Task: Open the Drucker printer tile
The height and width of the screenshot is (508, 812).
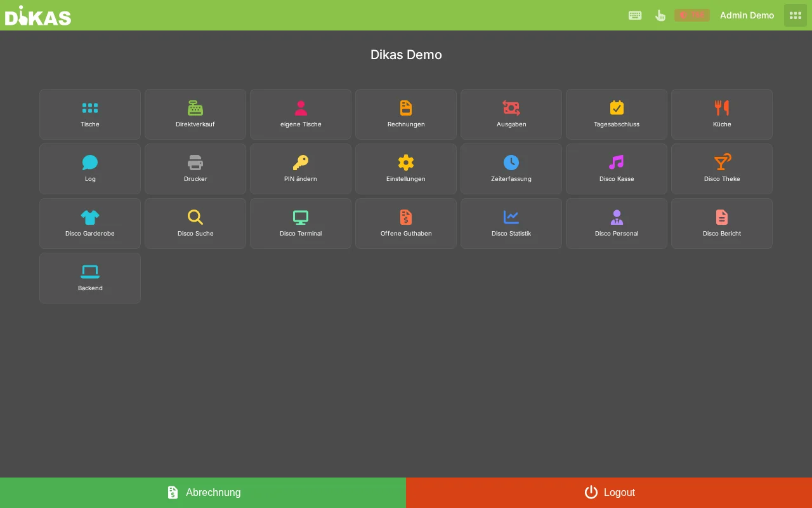Action: (x=195, y=169)
